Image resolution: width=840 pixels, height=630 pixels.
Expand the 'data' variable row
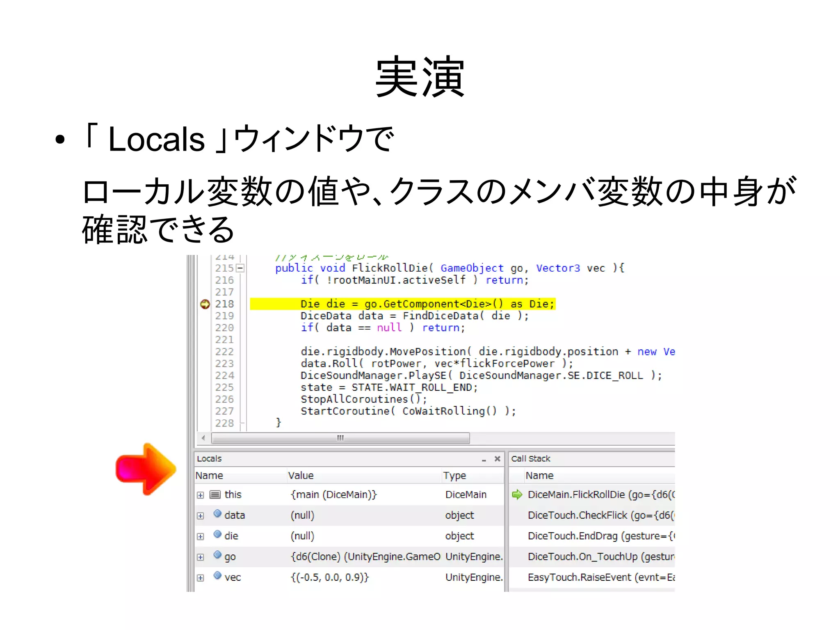[200, 516]
